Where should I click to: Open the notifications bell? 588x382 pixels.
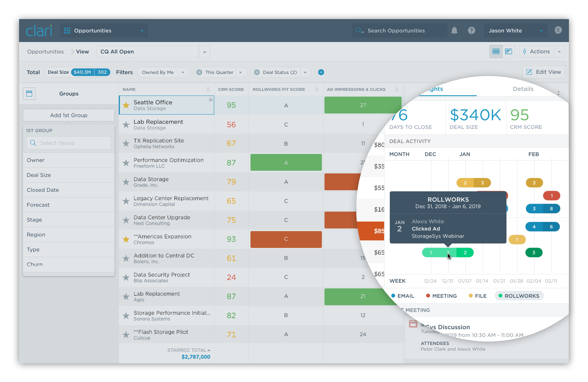click(454, 30)
